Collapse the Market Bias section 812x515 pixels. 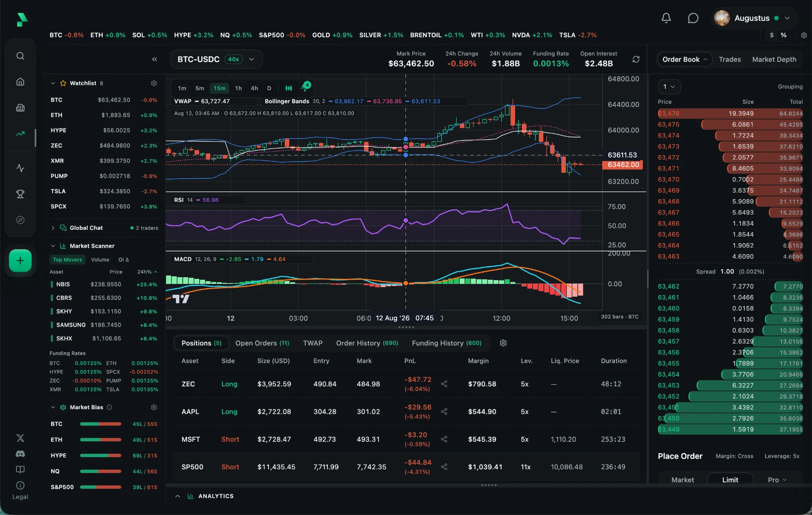pyautogui.click(x=53, y=407)
